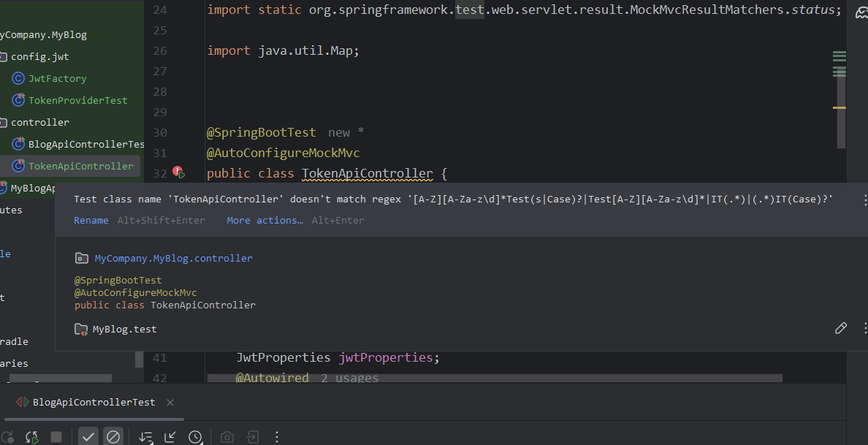This screenshot has width=868, height=445.
Task: Close the BlogApiControllerTest run tab
Action: tap(170, 403)
